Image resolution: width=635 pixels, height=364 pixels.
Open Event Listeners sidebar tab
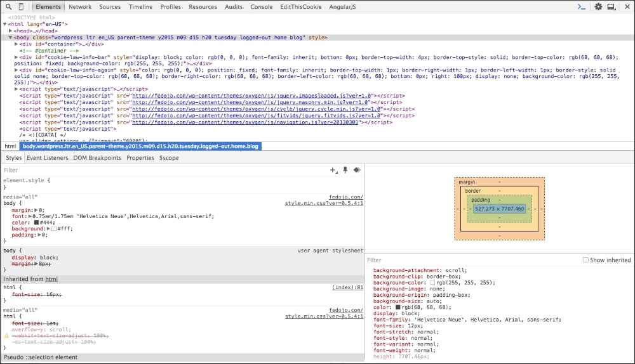point(48,158)
